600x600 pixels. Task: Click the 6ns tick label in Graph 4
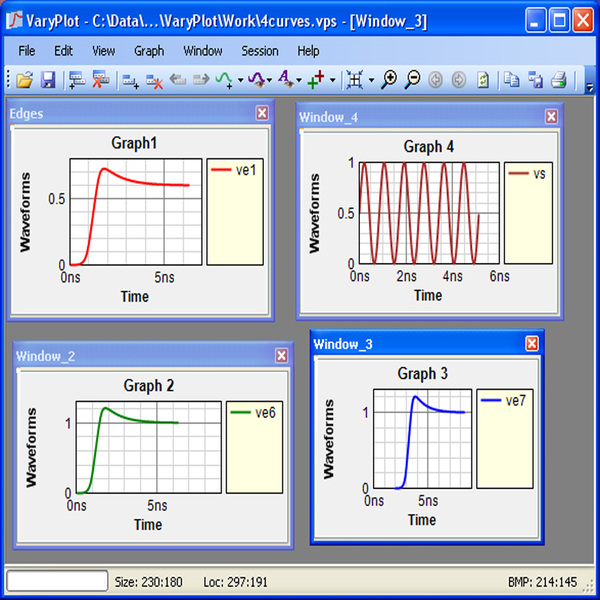(499, 276)
